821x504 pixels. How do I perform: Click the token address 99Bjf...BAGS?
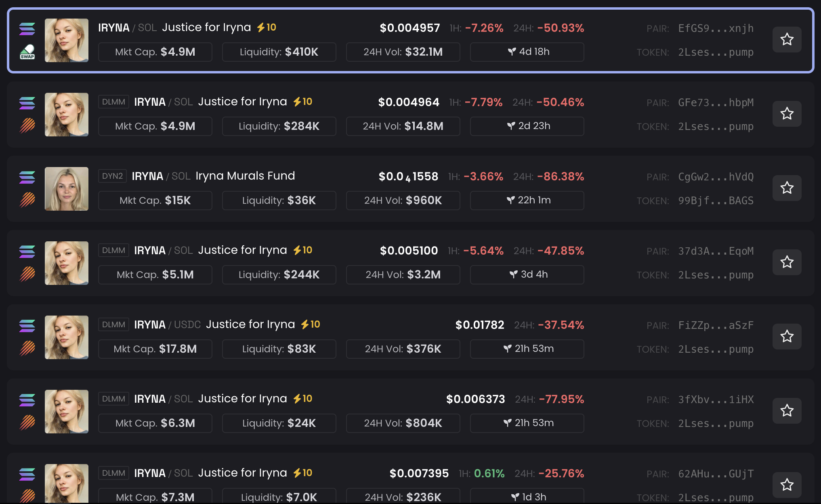(716, 201)
